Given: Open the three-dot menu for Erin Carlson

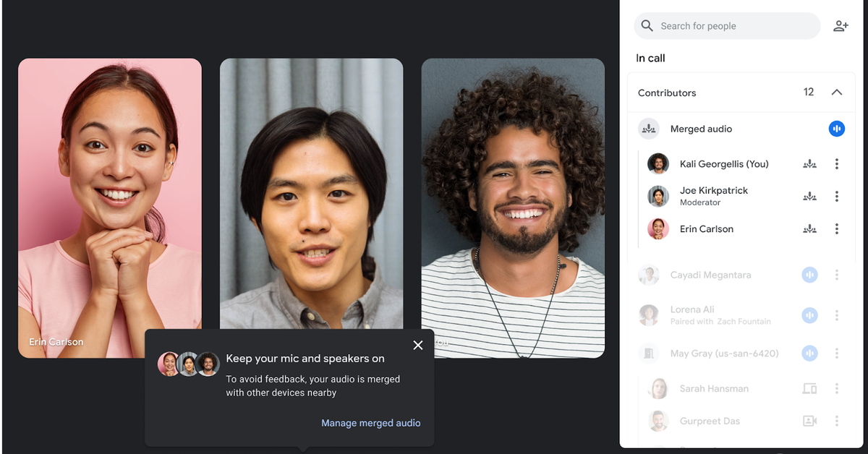Looking at the screenshot, I should pos(837,228).
